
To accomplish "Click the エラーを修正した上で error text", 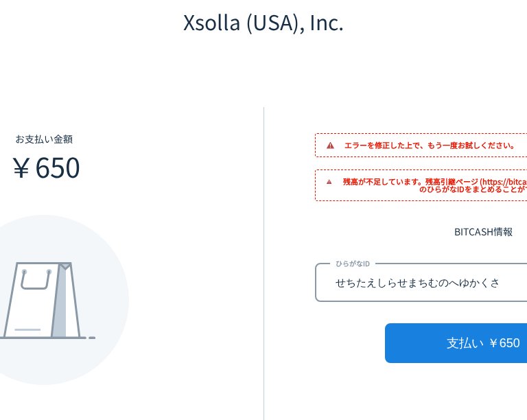I will tap(430, 145).
